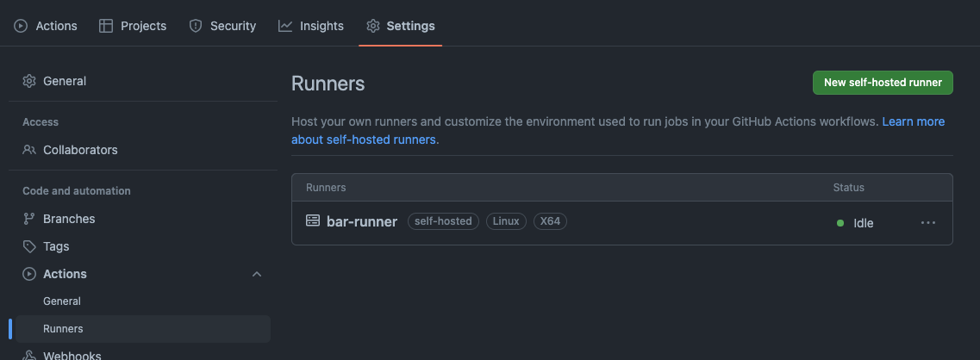980x360 pixels.
Task: Click the Branches git-branch icon
Action: click(x=28, y=219)
